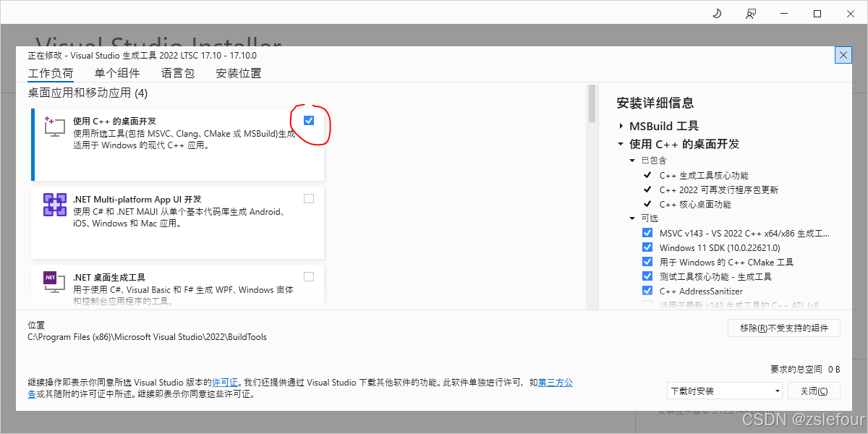Open the 安装位置 tab
Viewport: 868px width, 434px height.
pyautogui.click(x=239, y=73)
